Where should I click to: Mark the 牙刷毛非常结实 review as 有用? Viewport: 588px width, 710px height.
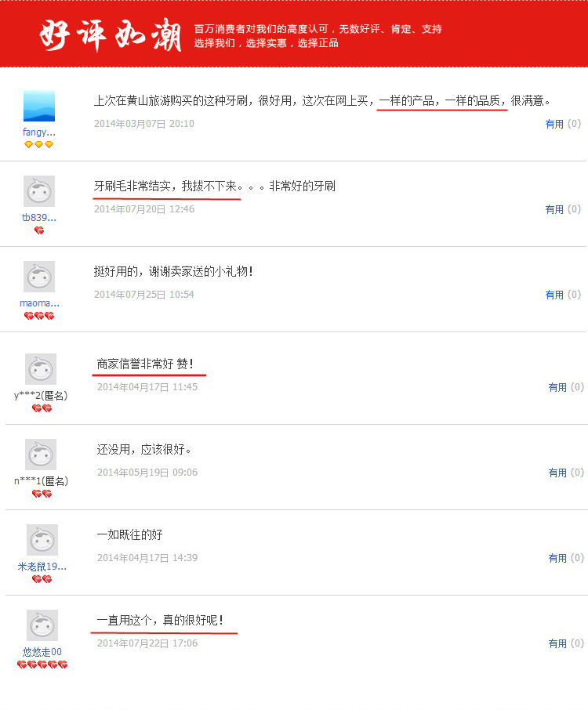(x=554, y=209)
